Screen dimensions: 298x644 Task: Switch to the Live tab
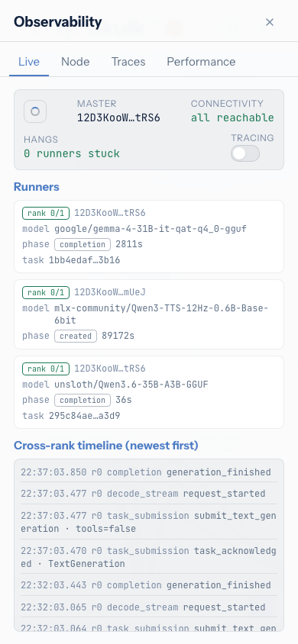click(x=29, y=62)
